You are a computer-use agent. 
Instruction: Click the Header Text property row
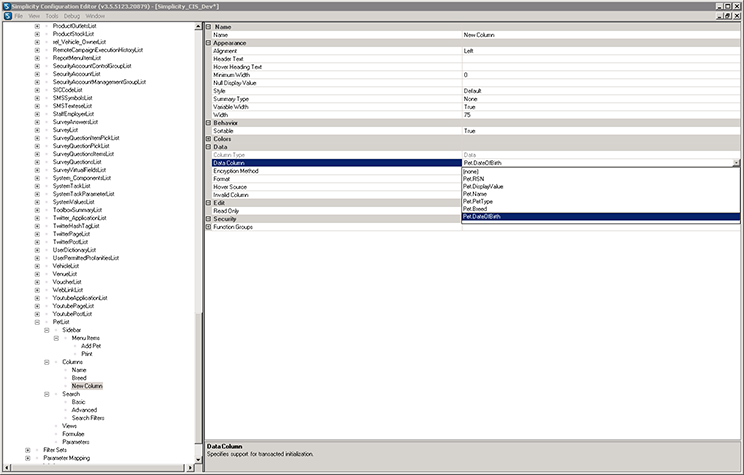point(476,59)
